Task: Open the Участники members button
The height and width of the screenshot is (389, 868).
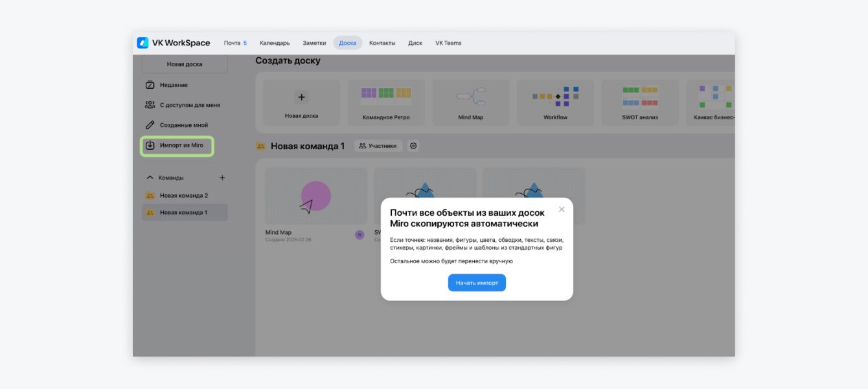Action: (378, 146)
